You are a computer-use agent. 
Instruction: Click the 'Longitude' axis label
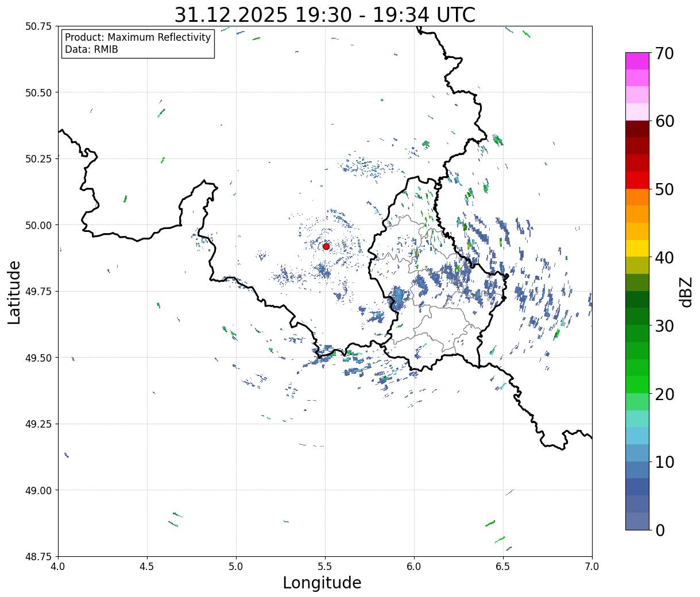pos(322,583)
